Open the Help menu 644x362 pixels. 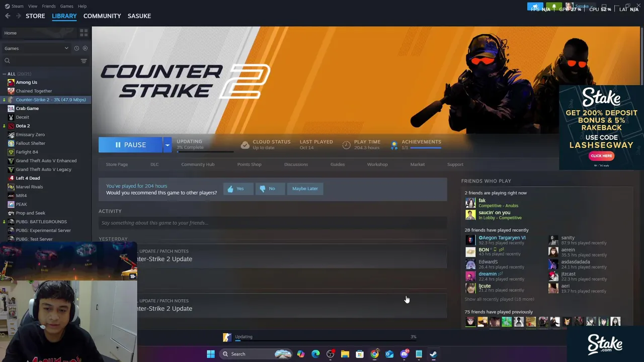tap(82, 6)
